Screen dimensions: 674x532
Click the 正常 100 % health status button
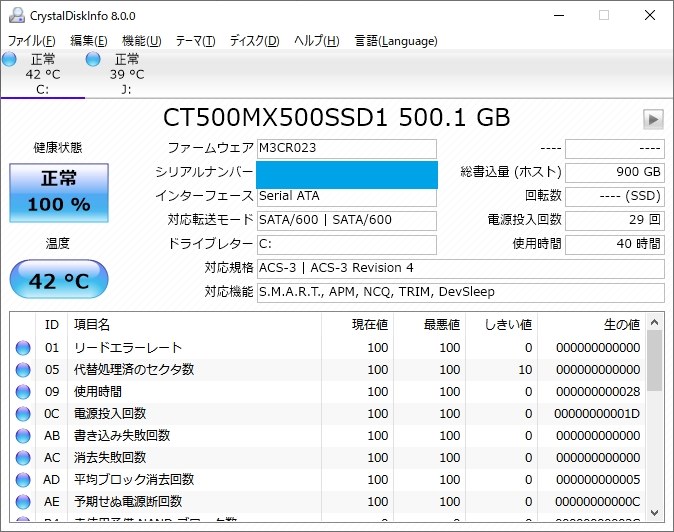pos(59,193)
